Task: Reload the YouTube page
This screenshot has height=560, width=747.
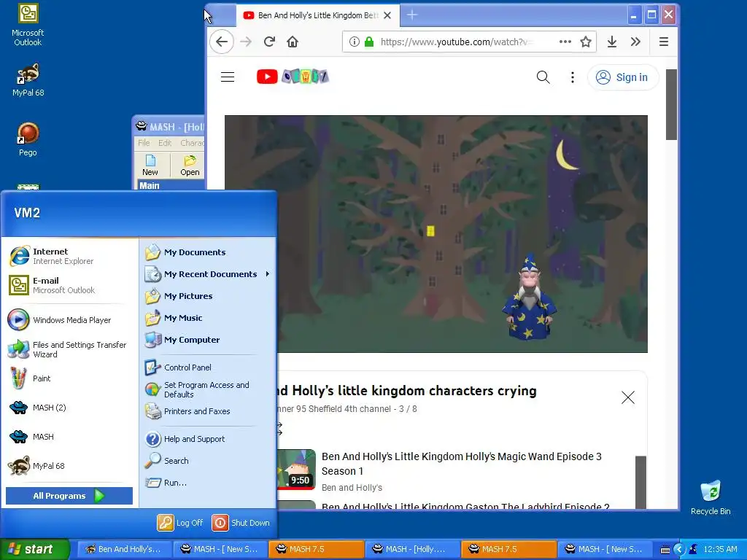Action: [269, 42]
